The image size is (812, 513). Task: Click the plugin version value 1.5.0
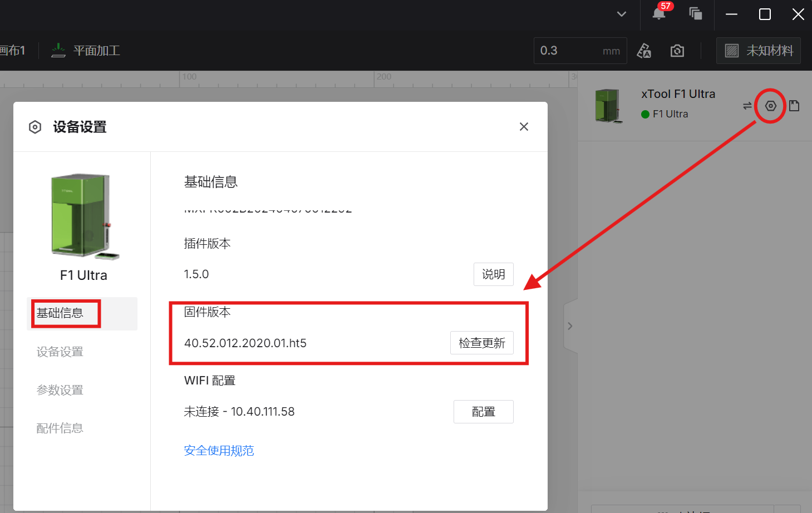[196, 274]
